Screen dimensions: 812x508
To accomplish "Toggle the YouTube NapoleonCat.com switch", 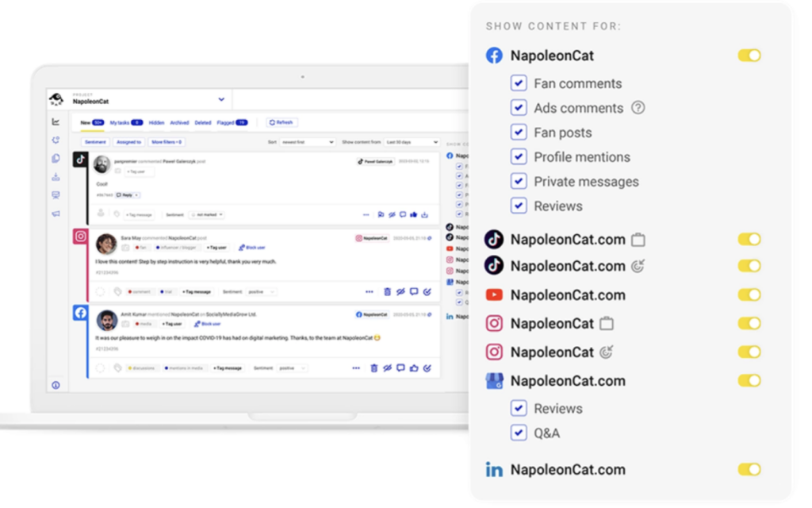I will 749,295.
